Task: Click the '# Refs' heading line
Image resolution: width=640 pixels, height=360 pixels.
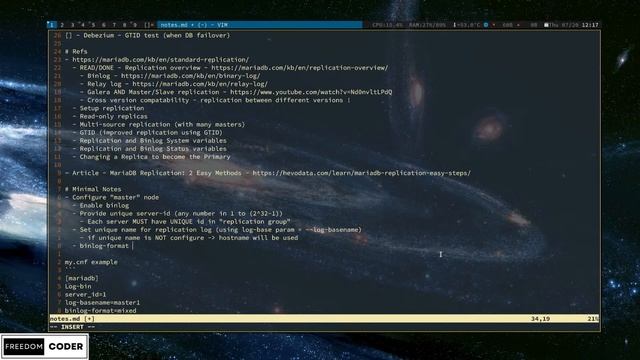Action: coord(76,51)
